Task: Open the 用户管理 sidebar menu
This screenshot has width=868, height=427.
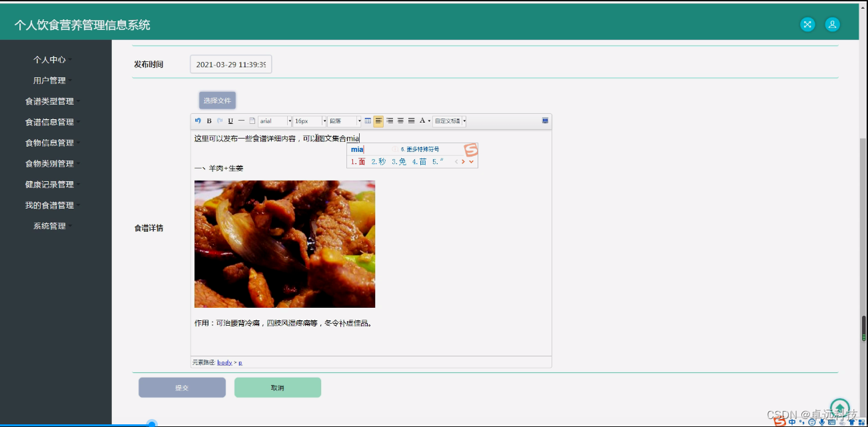Action: [49, 80]
